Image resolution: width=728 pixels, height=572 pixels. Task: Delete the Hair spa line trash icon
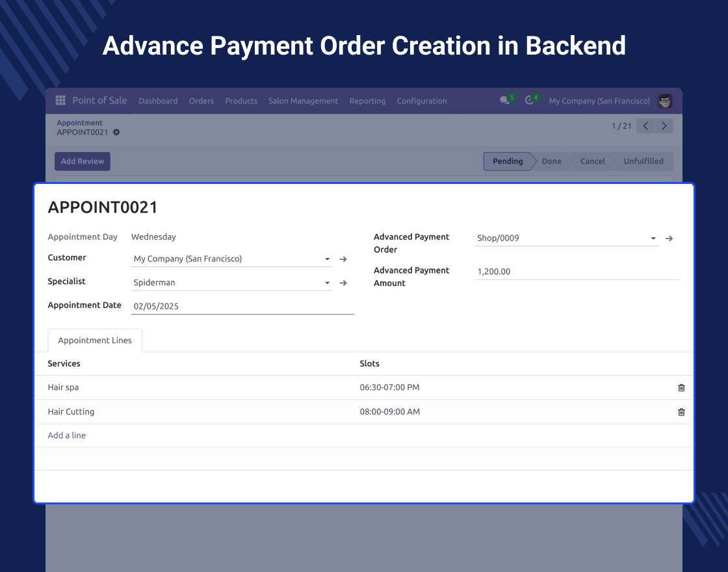681,387
